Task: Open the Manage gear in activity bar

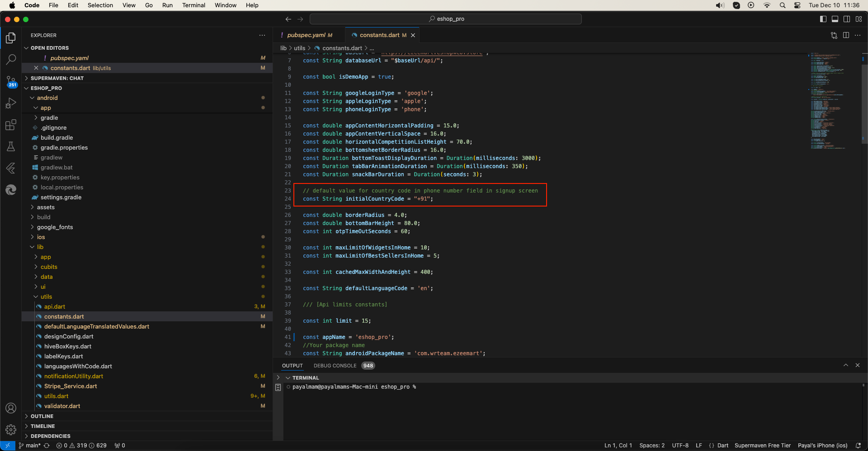Action: 11,430
